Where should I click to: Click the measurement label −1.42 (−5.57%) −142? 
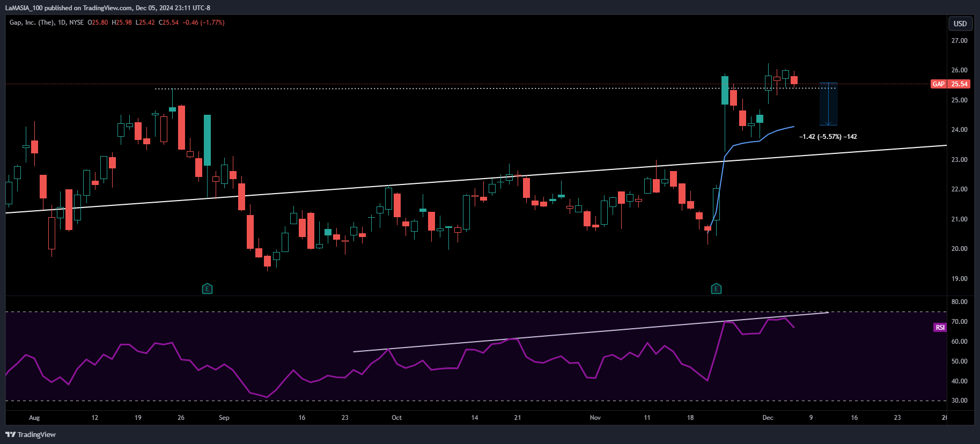tap(828, 137)
